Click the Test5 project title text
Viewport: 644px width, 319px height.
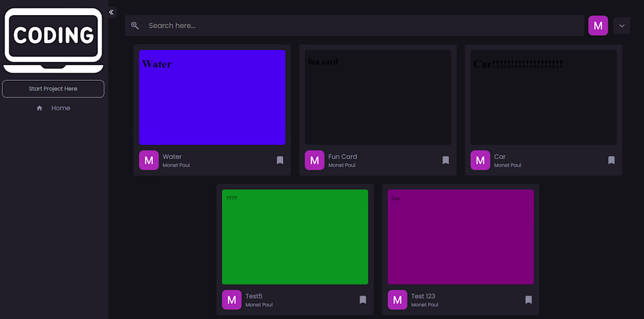pyautogui.click(x=254, y=296)
